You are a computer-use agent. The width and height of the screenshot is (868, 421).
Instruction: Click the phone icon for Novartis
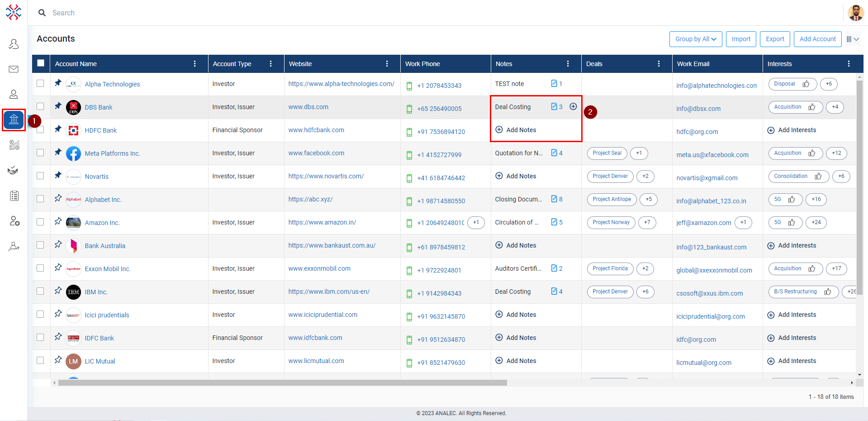coord(409,178)
